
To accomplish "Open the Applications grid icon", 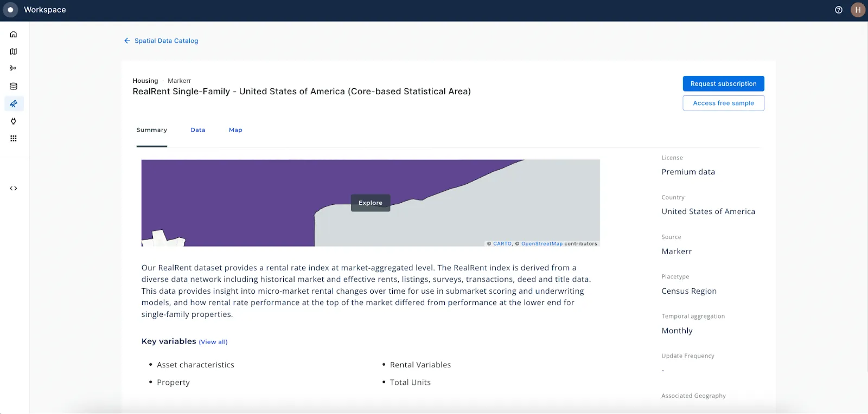I will point(13,138).
